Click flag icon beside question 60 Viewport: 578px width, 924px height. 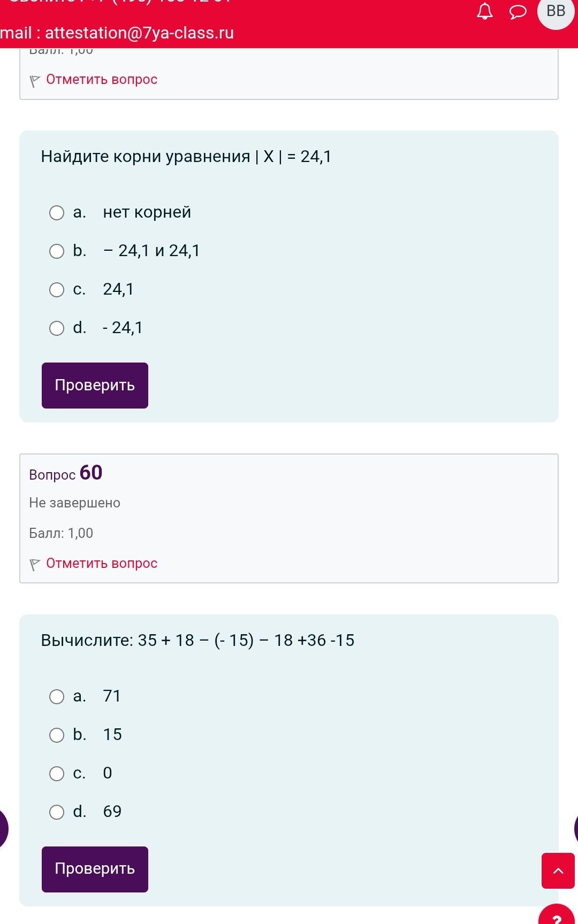[35, 564]
